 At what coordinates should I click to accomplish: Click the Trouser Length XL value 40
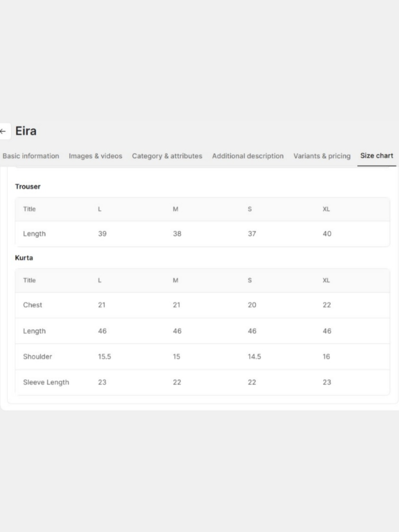point(327,234)
